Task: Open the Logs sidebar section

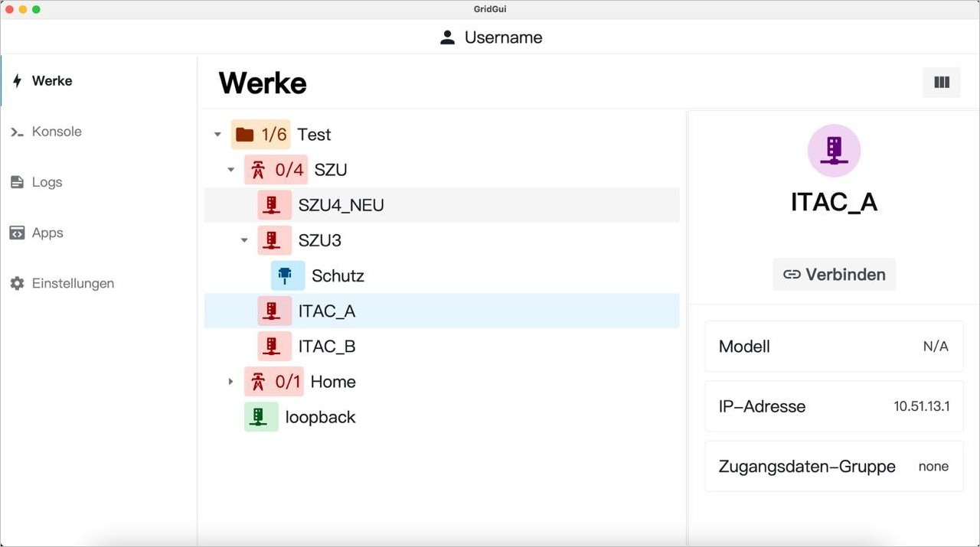Action: 47,182
